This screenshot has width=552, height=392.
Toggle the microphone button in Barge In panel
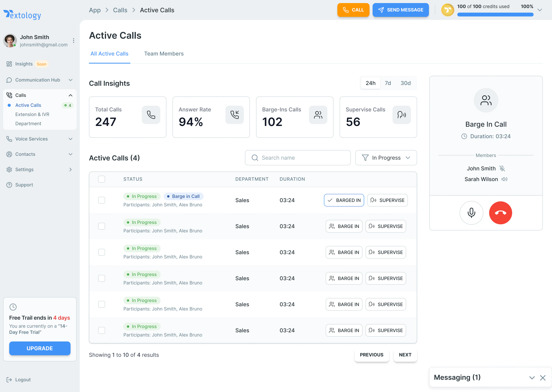pos(471,213)
